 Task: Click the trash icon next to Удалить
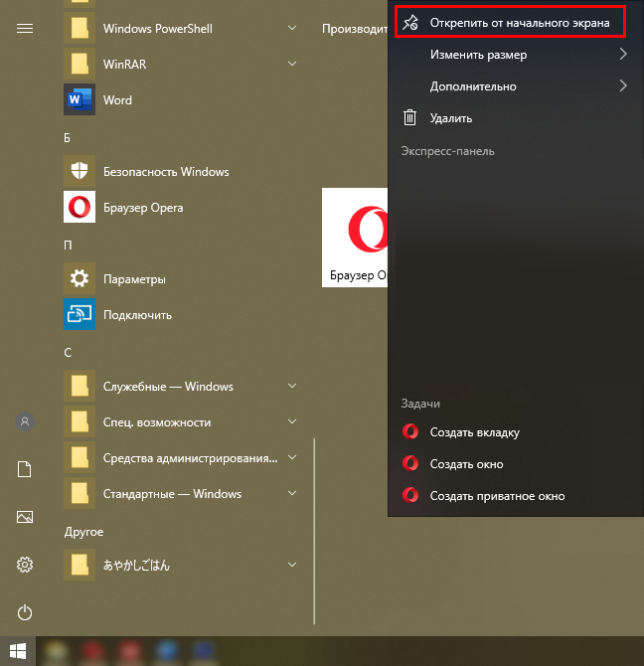[409, 117]
